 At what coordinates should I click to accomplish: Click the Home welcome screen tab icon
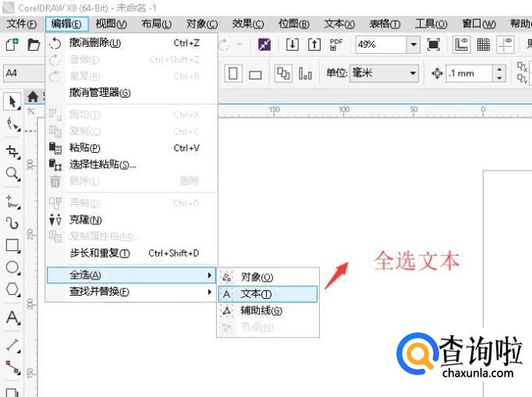pyautogui.click(x=33, y=97)
